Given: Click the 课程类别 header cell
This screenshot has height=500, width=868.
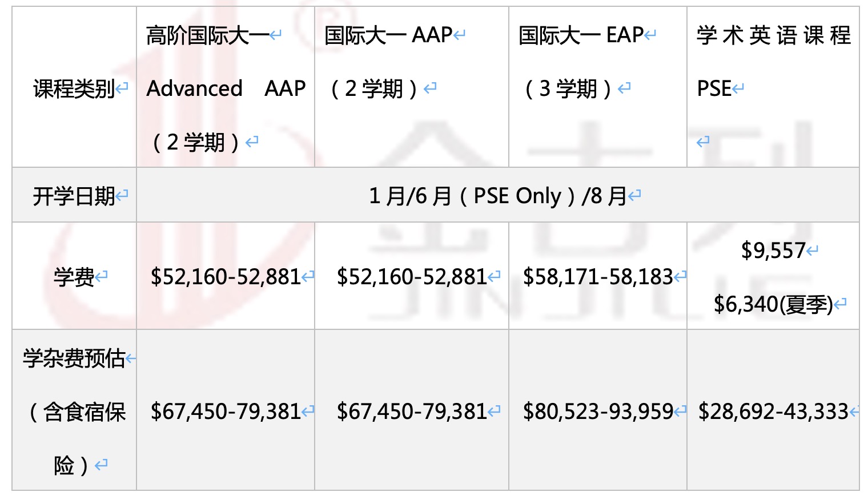Looking at the screenshot, I should pyautogui.click(x=74, y=88).
